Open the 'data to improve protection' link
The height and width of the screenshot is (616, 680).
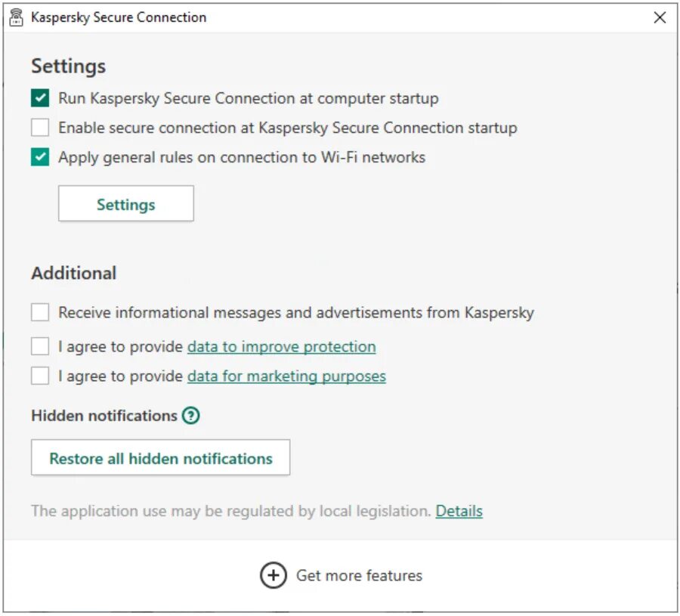(281, 347)
